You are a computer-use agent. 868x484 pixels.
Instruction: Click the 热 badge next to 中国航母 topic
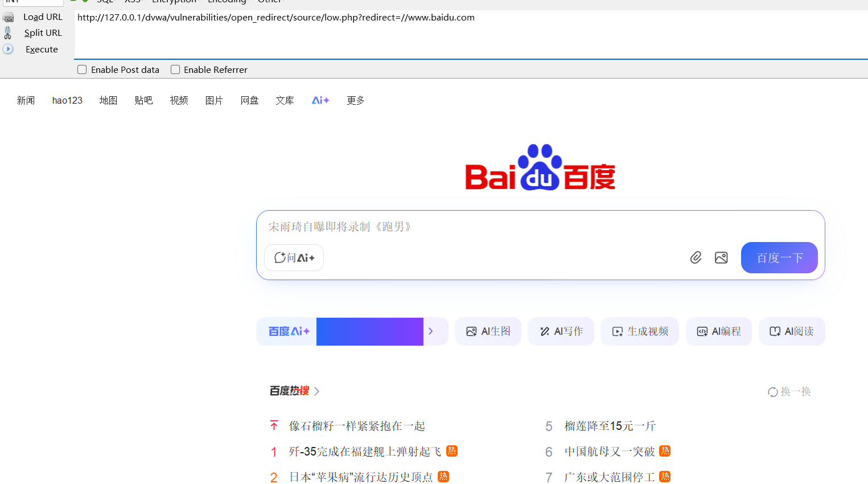(665, 451)
